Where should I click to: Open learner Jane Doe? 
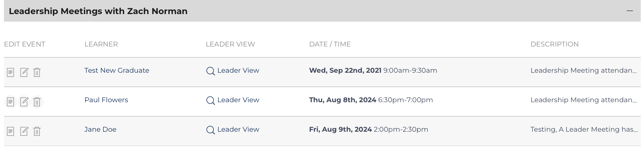click(100, 129)
